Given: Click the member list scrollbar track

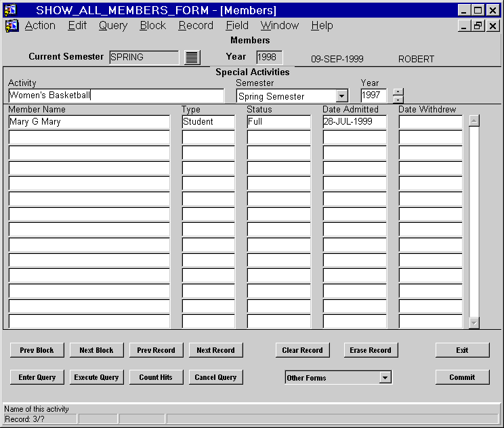Looking at the screenshot, I should (474, 221).
